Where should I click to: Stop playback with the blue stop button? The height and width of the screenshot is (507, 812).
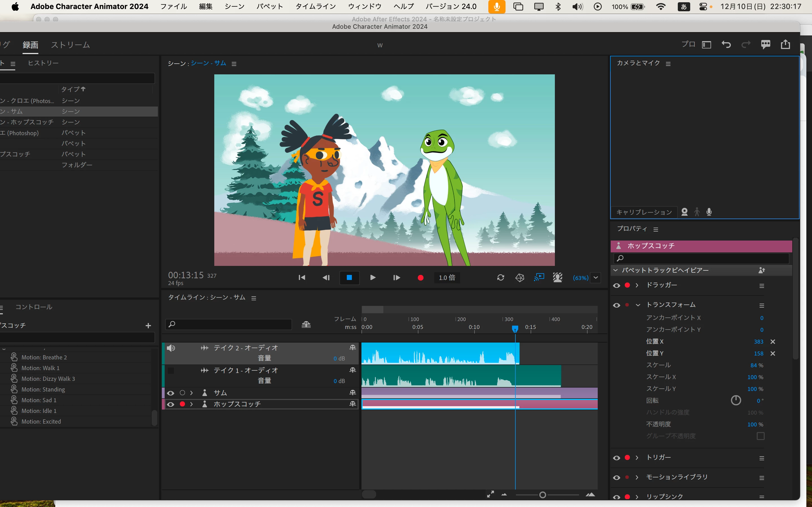point(349,278)
